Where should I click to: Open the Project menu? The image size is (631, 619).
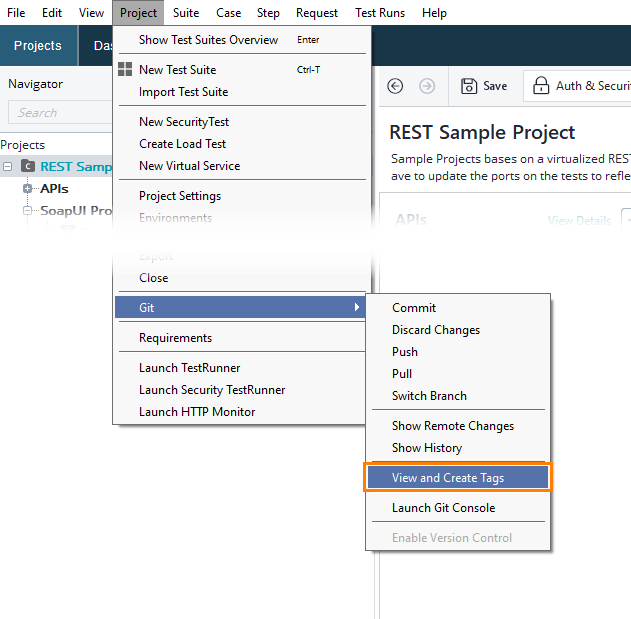pyautogui.click(x=138, y=13)
